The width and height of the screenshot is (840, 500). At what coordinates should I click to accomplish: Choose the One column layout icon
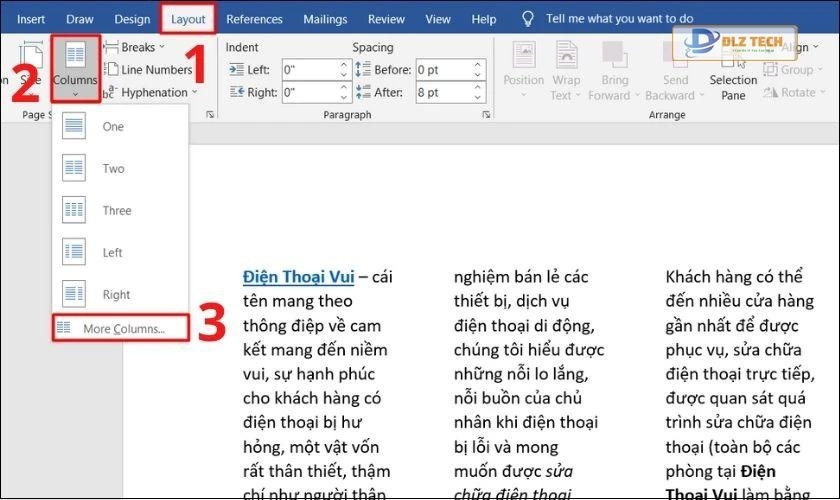(74, 126)
